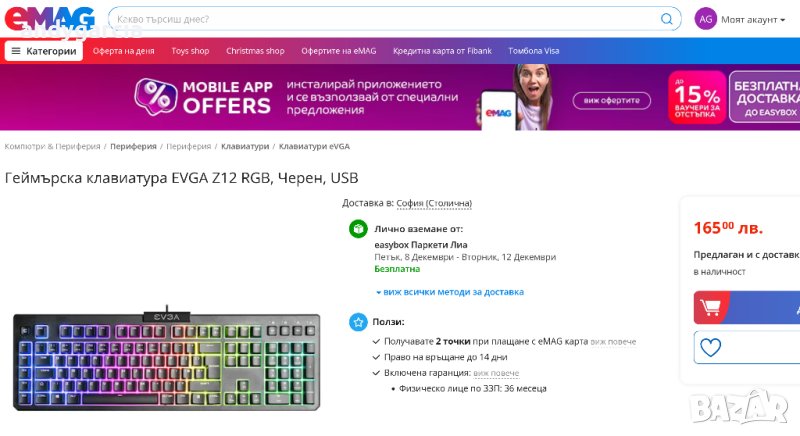Screen dimensions: 800x436
Task: Click the eMAG logo
Action: 50,18
